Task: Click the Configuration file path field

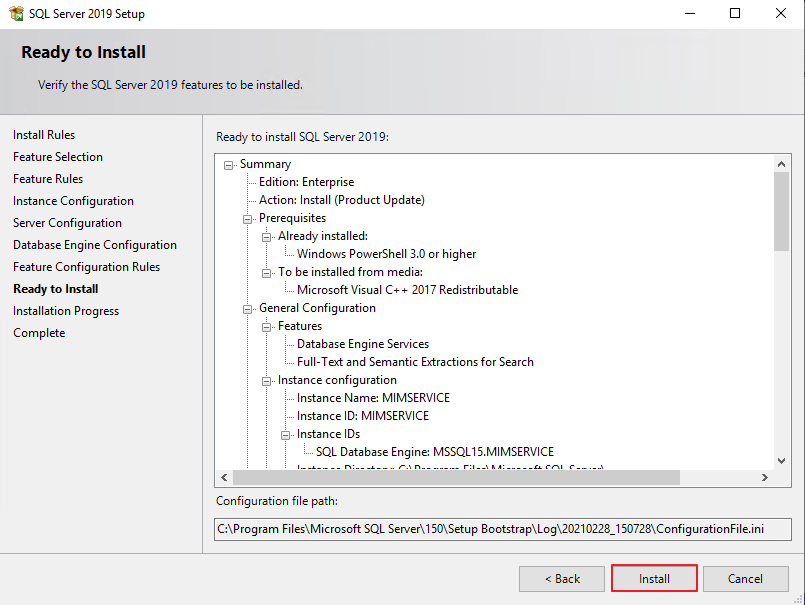Action: point(503,529)
